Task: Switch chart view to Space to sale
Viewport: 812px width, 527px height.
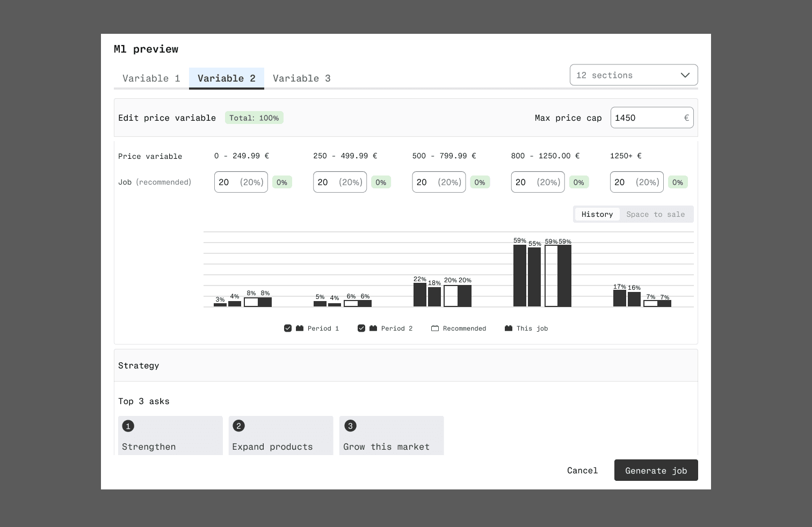Action: (x=655, y=215)
